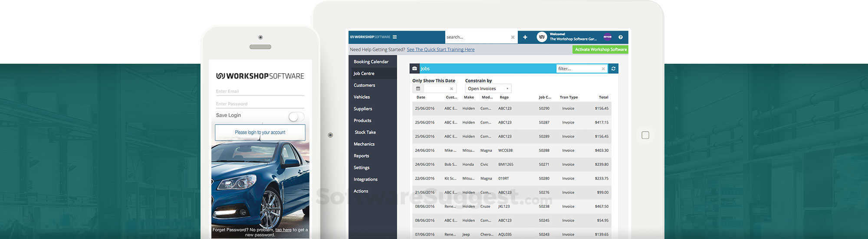The width and height of the screenshot is (868, 239).
Task: Click the $233.75 total cell
Action: [x=602, y=178]
